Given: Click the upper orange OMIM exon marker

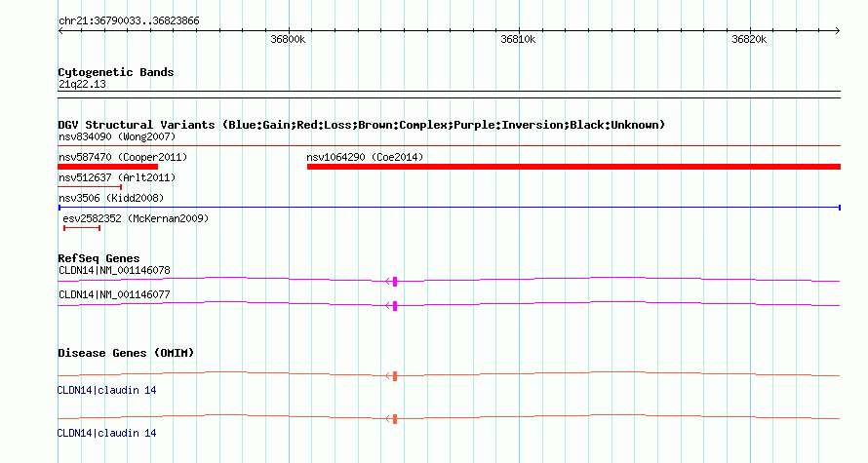Looking at the screenshot, I should coord(395,376).
